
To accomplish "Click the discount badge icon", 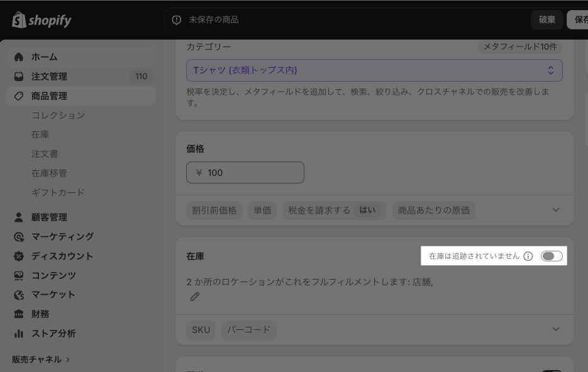I will click(19, 256).
